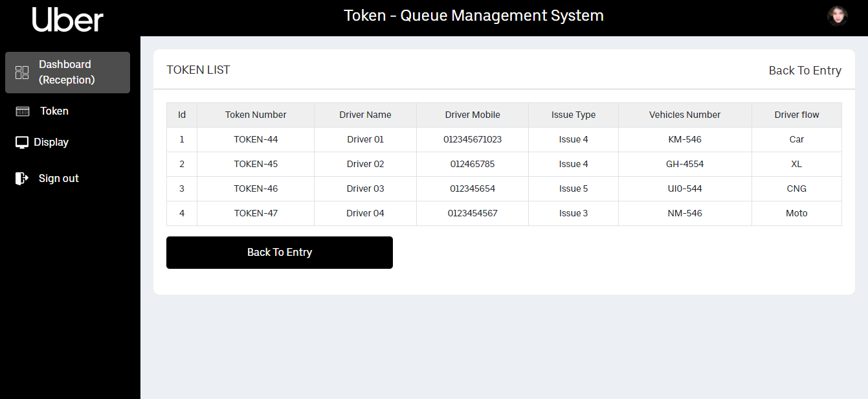Click the Uber logo
Screen dimensions: 868x399
click(68, 19)
